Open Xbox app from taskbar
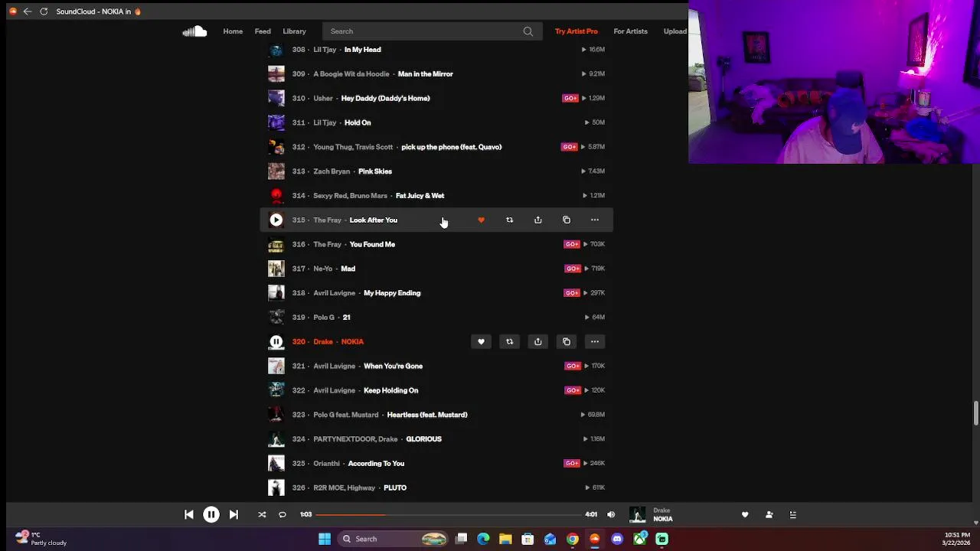980x551 pixels. coord(639,540)
